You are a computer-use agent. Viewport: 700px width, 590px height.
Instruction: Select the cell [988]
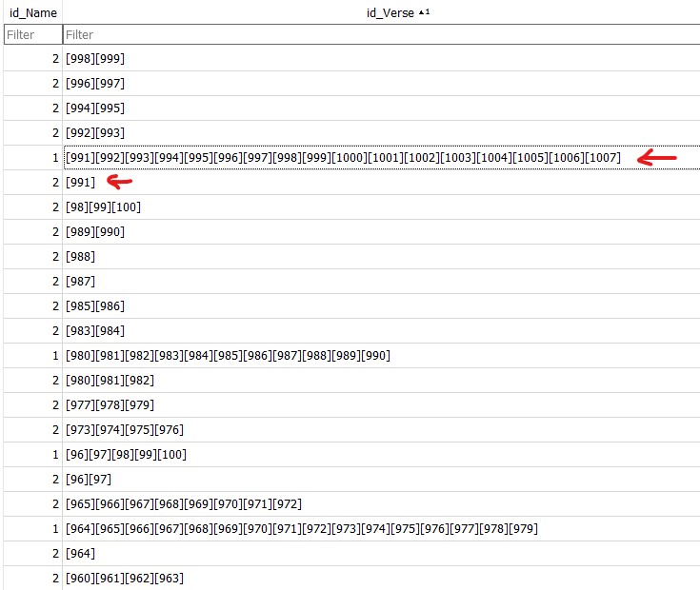(x=382, y=256)
